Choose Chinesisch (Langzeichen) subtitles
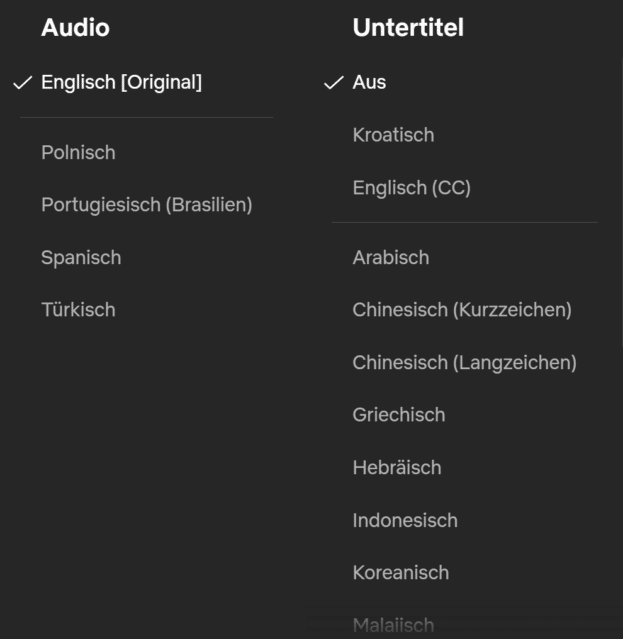Image resolution: width=623 pixels, height=639 pixels. 464,363
